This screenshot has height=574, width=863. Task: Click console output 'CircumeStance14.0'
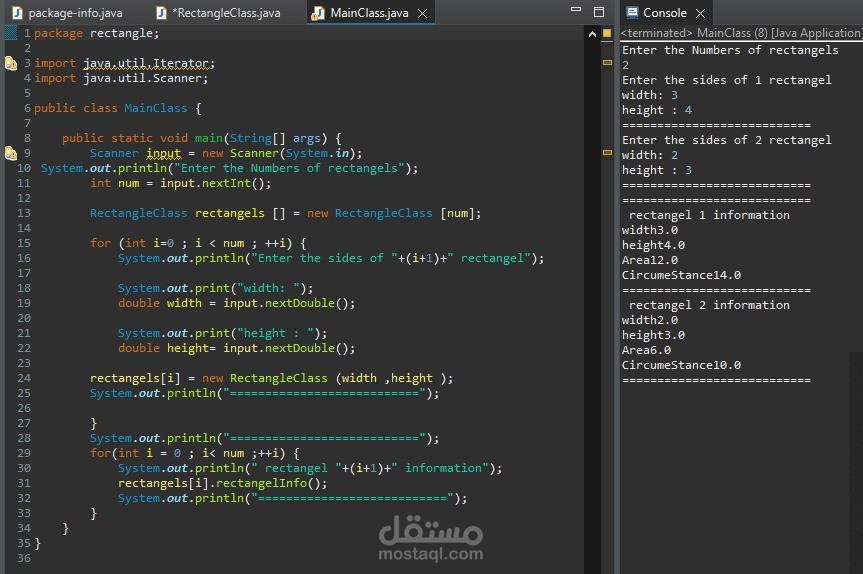click(x=681, y=275)
